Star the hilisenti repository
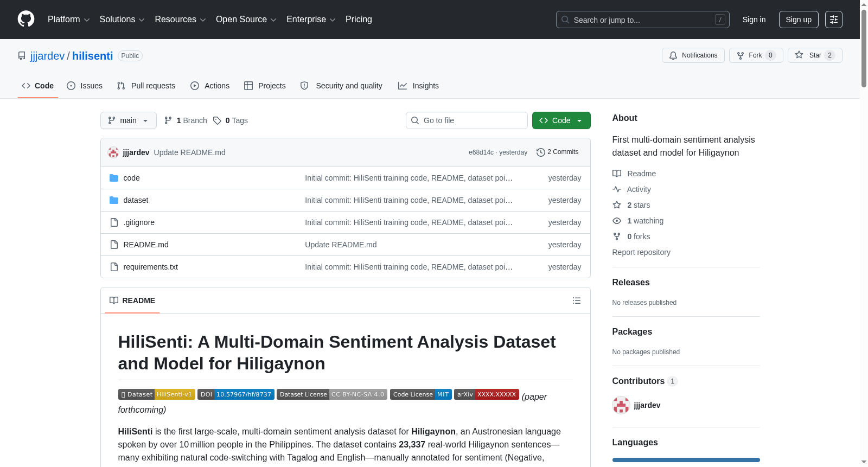The image size is (868, 467). 815,55
